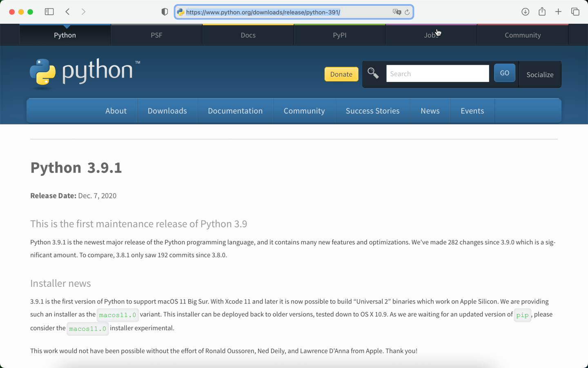Click the yellow Donate button
Viewport: 588px width, 368px height.
[x=341, y=74]
